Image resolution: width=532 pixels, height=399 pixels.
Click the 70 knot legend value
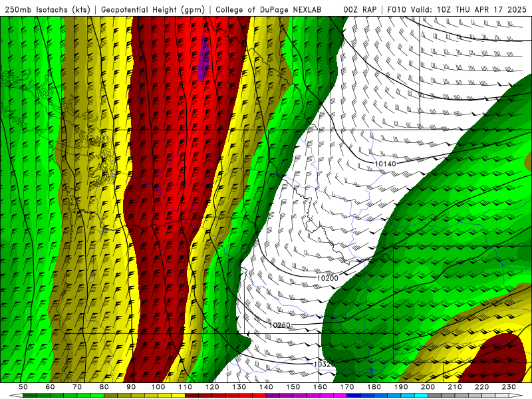pyautogui.click(x=77, y=387)
